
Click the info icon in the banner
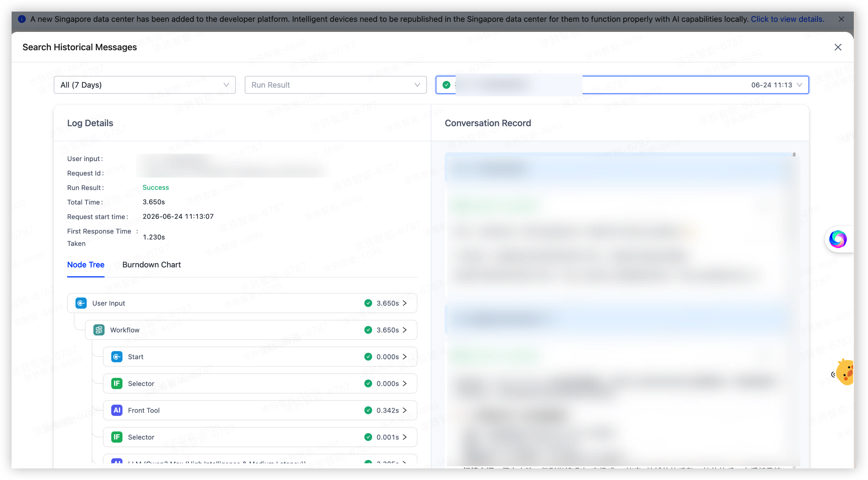(22, 19)
